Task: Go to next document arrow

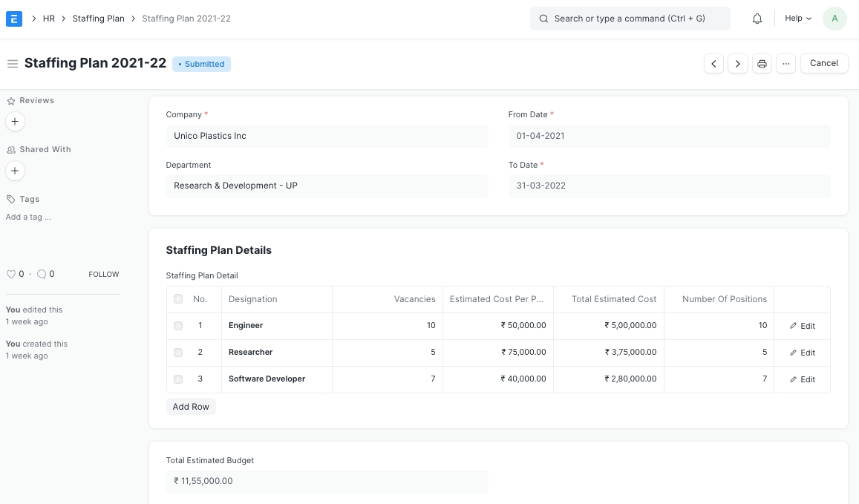Action: tap(737, 64)
